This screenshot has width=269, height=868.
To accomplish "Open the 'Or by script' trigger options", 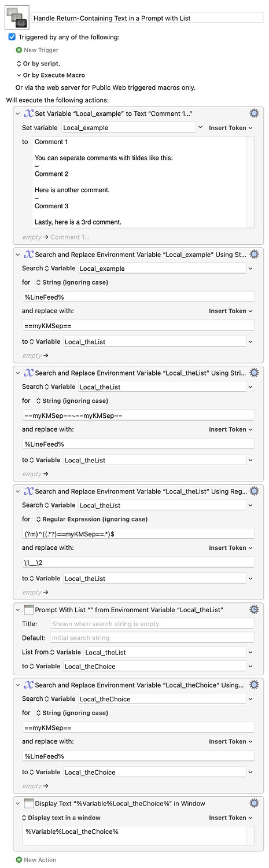I will [38, 63].
